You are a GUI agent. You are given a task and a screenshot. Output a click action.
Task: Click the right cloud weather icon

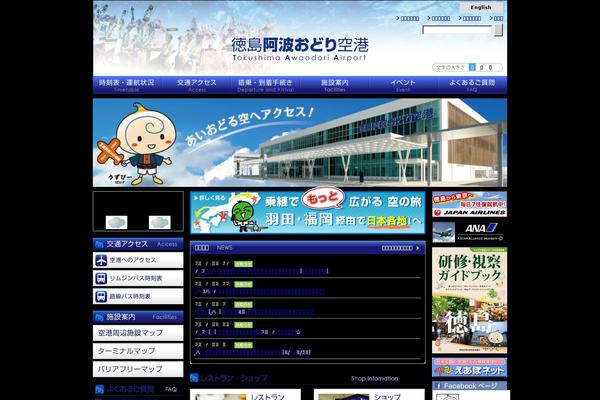click(x=160, y=222)
